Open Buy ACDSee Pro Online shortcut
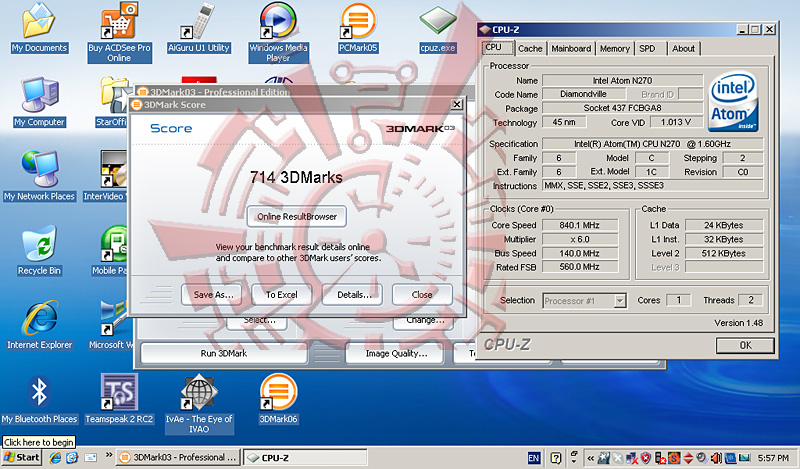 119,32
